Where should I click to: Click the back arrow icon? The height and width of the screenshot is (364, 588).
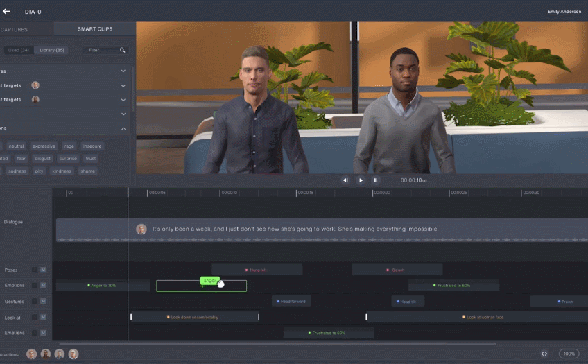pos(7,11)
